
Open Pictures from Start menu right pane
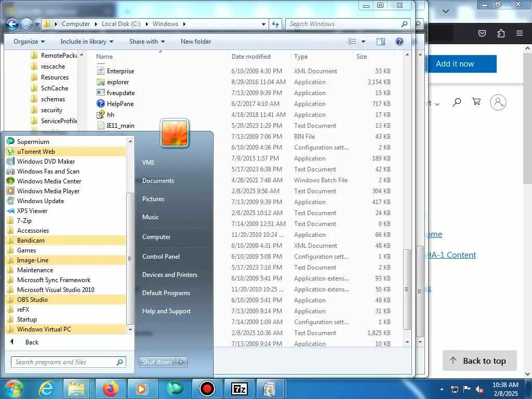(153, 199)
